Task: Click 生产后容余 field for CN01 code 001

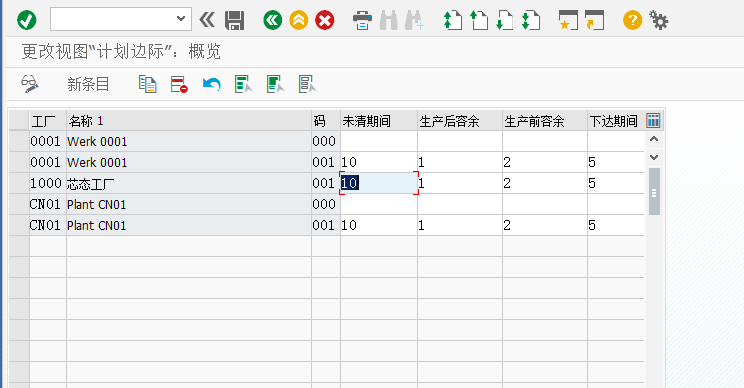Action: pos(460,225)
